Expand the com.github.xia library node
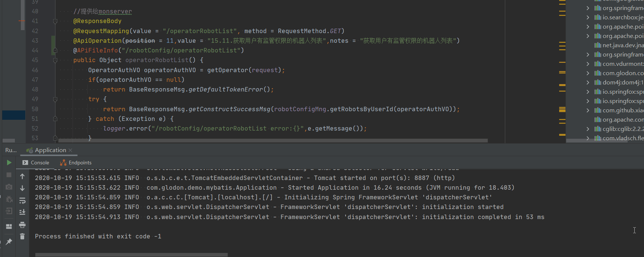The width and height of the screenshot is (644, 257). pyautogui.click(x=588, y=110)
